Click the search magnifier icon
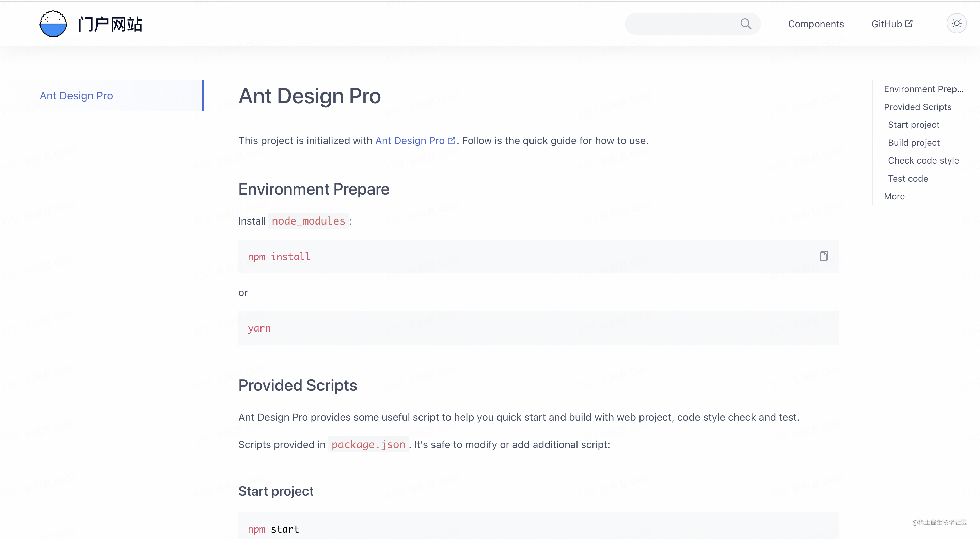980x539 pixels. (746, 24)
